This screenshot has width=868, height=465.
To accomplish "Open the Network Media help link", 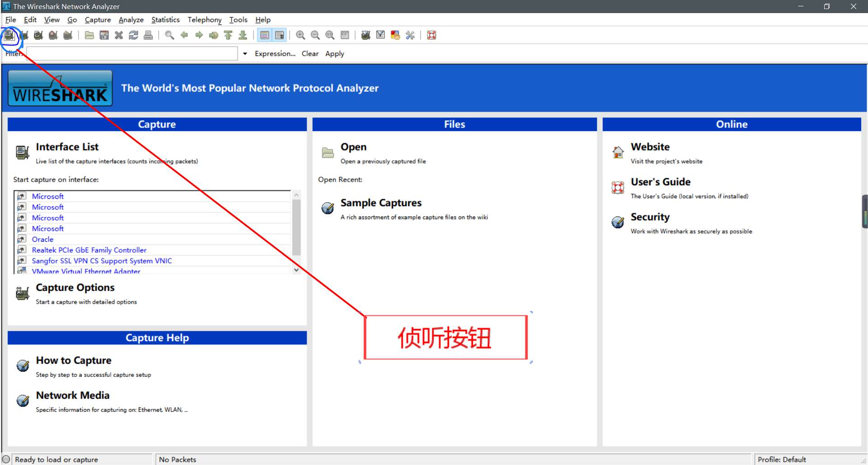I will tap(73, 395).
